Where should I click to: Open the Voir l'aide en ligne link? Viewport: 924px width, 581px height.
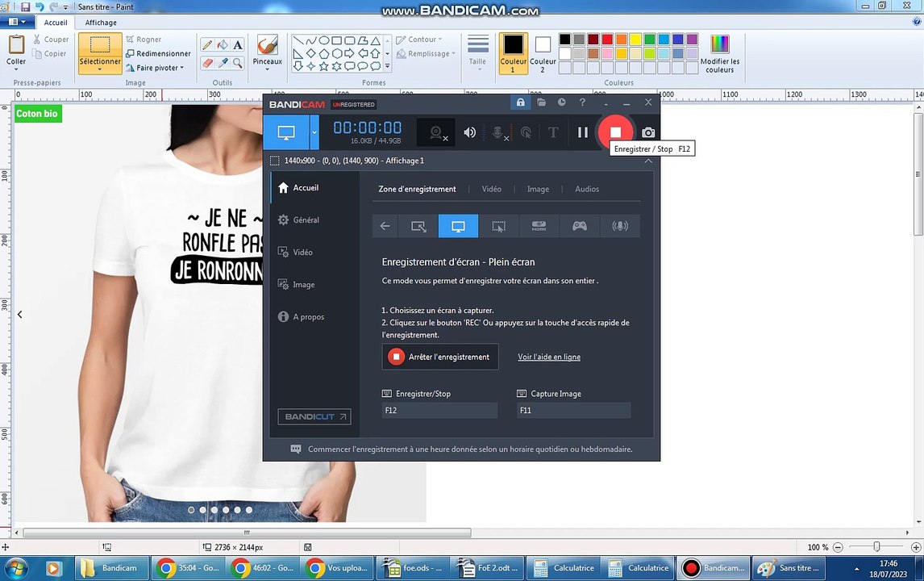click(548, 357)
